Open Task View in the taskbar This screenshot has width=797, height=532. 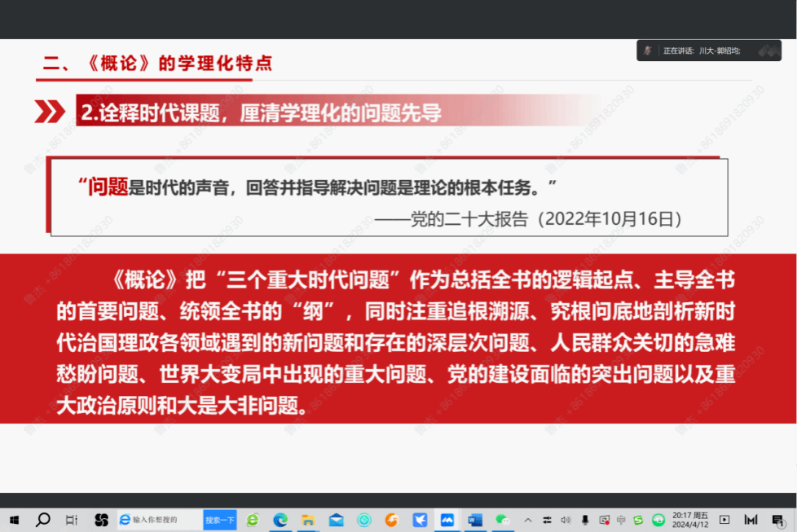coord(72,520)
